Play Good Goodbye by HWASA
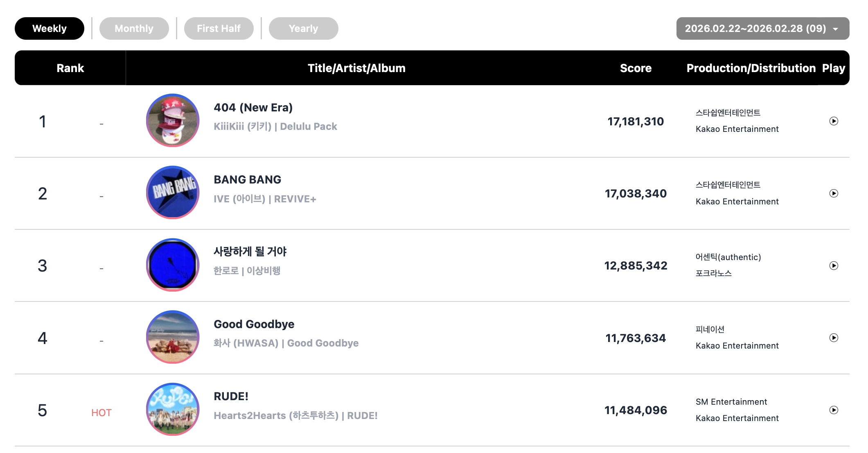The width and height of the screenshot is (868, 453). (833, 338)
